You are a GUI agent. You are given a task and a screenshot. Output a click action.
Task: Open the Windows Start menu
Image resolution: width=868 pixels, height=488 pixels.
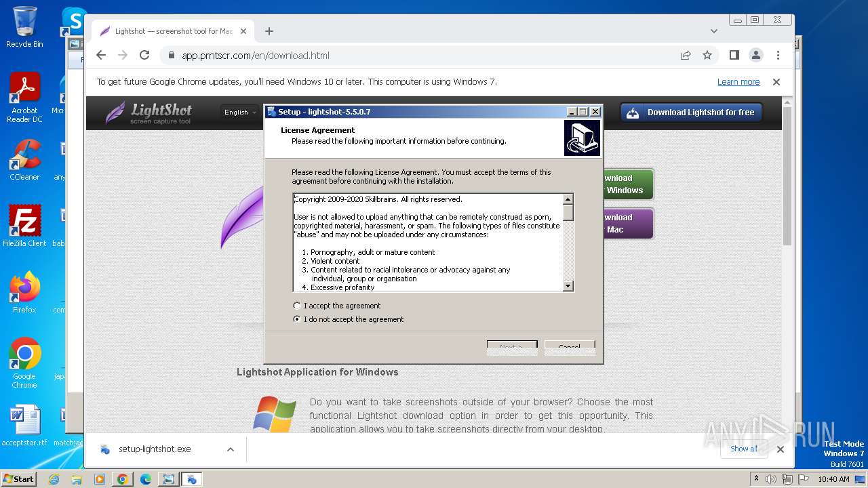coord(18,479)
